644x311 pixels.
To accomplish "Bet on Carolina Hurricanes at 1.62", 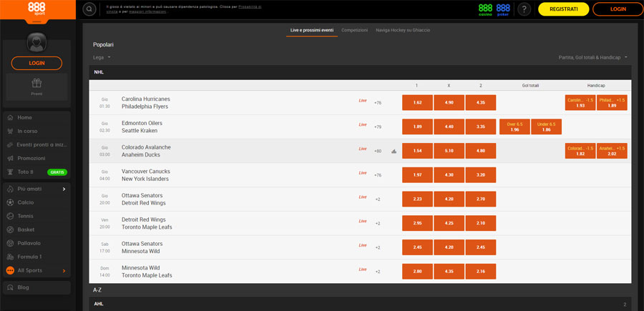I will tap(417, 102).
